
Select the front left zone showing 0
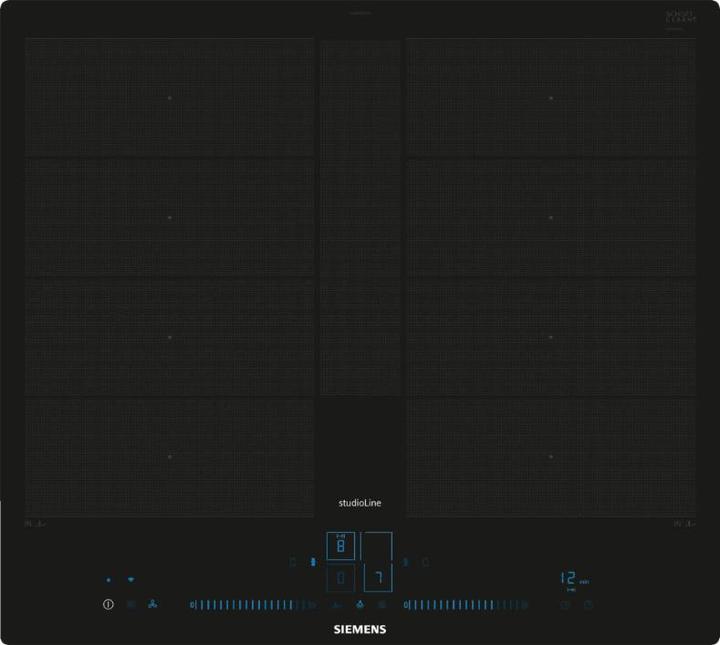click(x=341, y=577)
